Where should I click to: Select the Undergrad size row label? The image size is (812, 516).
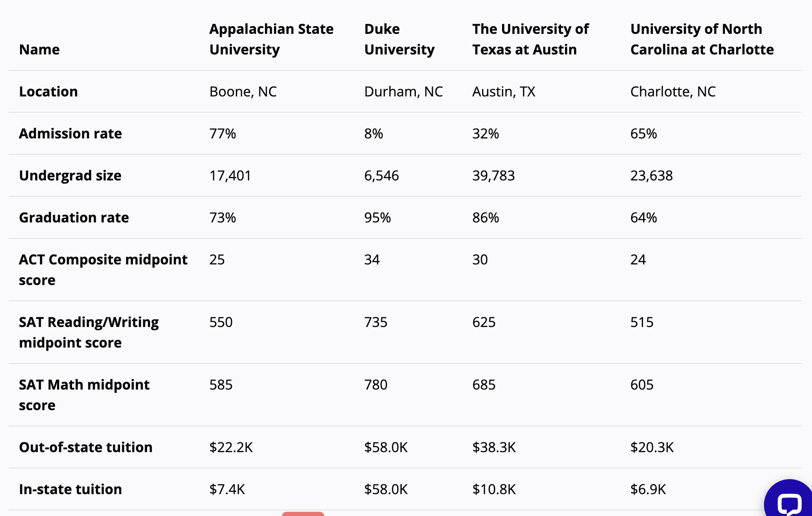(70, 175)
